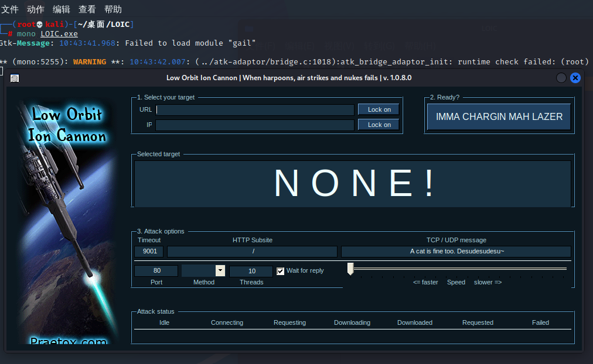Minimize the Low Orbit Ion Cannon window
This screenshot has height=364, width=593.
[561, 78]
